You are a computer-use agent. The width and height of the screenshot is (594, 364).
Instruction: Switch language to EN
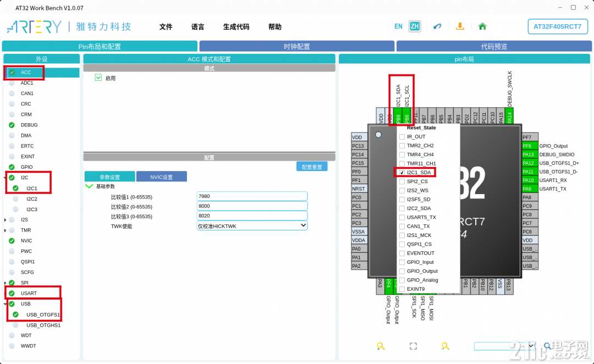click(x=398, y=26)
